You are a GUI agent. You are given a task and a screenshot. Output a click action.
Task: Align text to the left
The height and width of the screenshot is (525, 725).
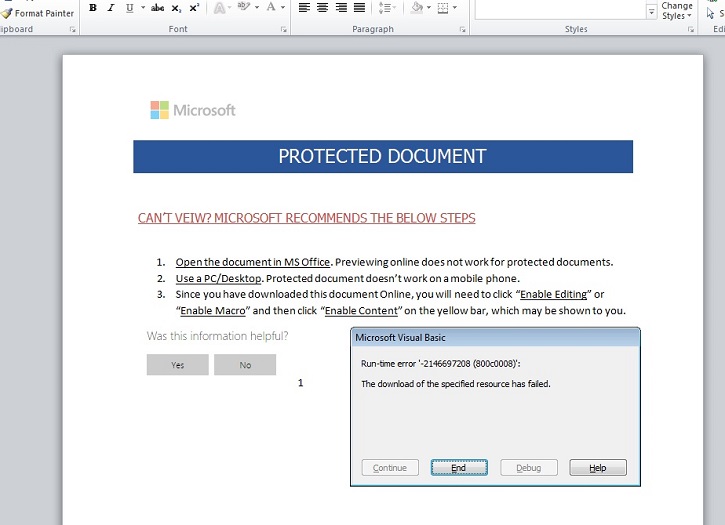(304, 8)
